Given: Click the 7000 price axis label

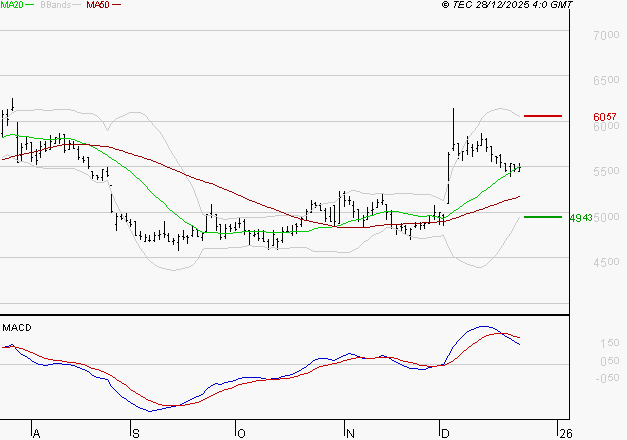Looking at the screenshot, I should coord(606,35).
